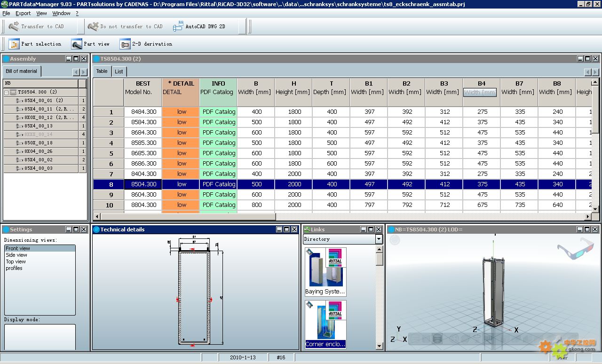Select Top view in the Dimensioning views list
Image resolution: width=602 pixels, height=364 pixels.
40,261
